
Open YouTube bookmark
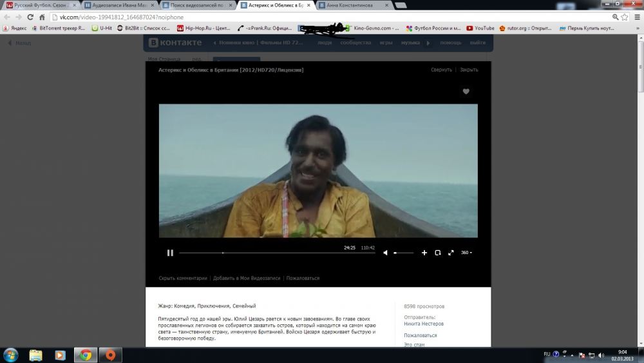480,28
